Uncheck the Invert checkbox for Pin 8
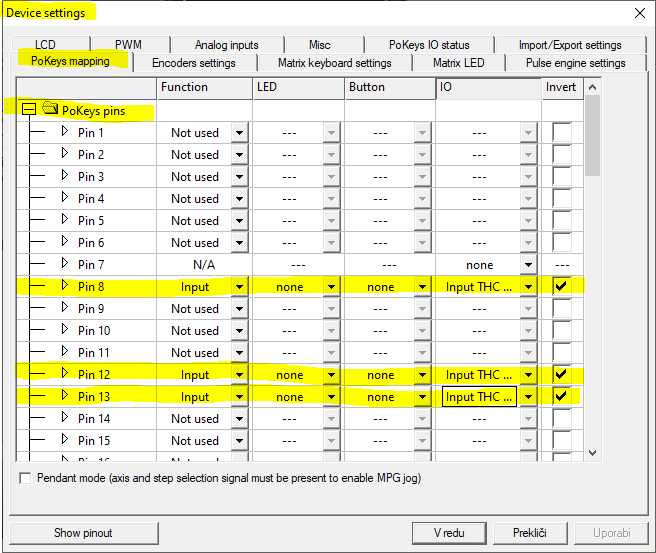Viewport: 656px width, 553px height. 561,286
